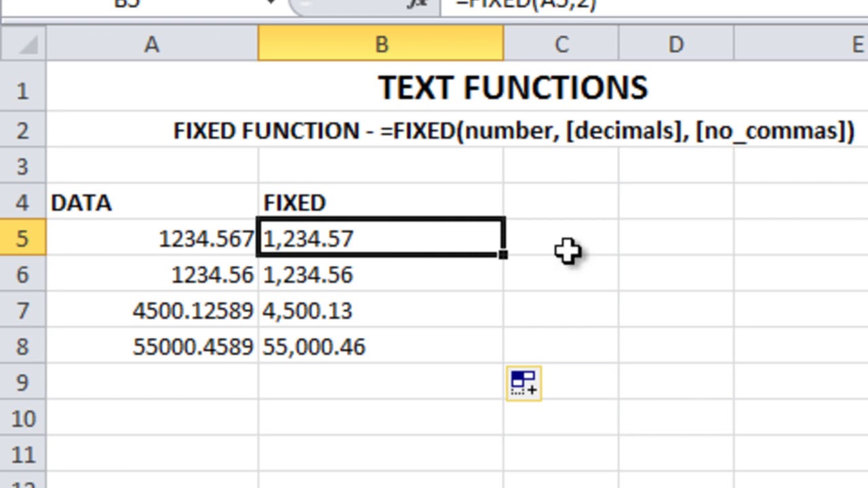Select row 7 header
The image size is (868, 488).
point(22,310)
